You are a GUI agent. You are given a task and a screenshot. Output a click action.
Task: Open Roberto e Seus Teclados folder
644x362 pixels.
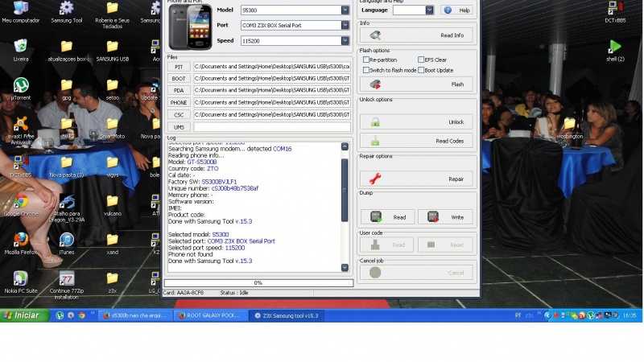pos(112,14)
